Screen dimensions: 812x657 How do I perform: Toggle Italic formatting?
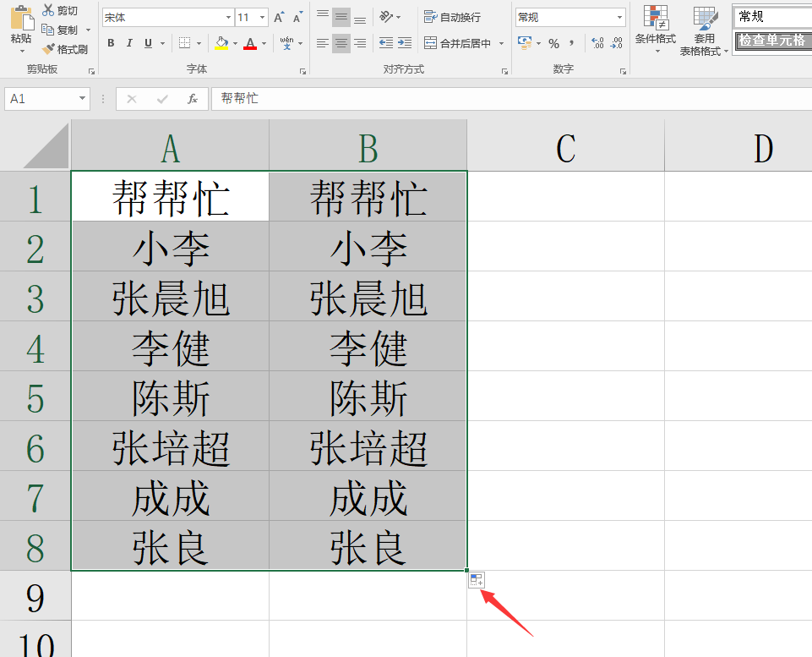coord(129,43)
